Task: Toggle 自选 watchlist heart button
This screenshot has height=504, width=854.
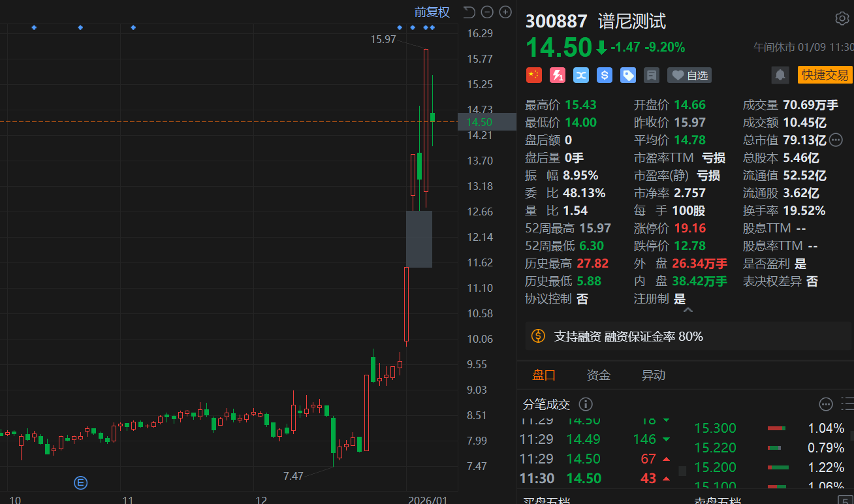Action: (689, 75)
